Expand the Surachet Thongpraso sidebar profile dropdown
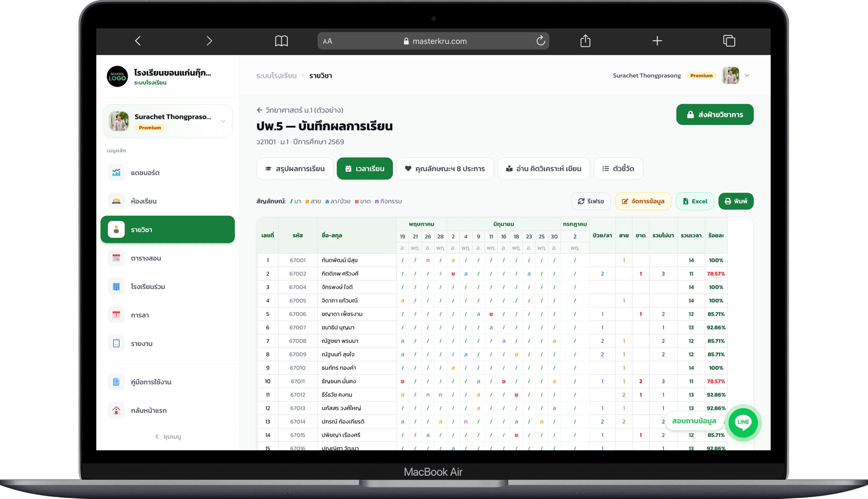The width and height of the screenshot is (868, 499). coord(223,121)
